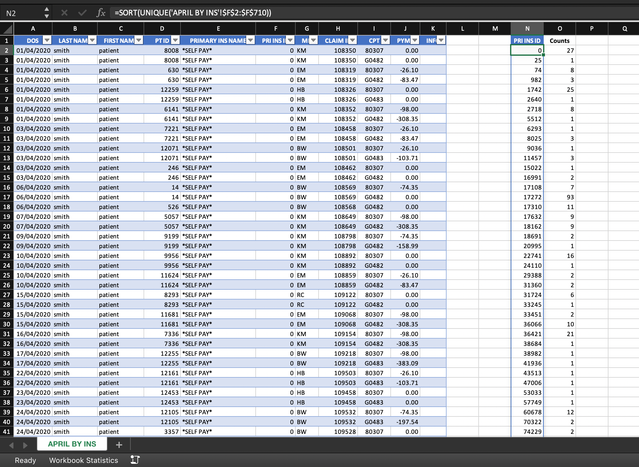
Task: Click the PRI INS ID value 74229
Action: [x=527, y=432]
